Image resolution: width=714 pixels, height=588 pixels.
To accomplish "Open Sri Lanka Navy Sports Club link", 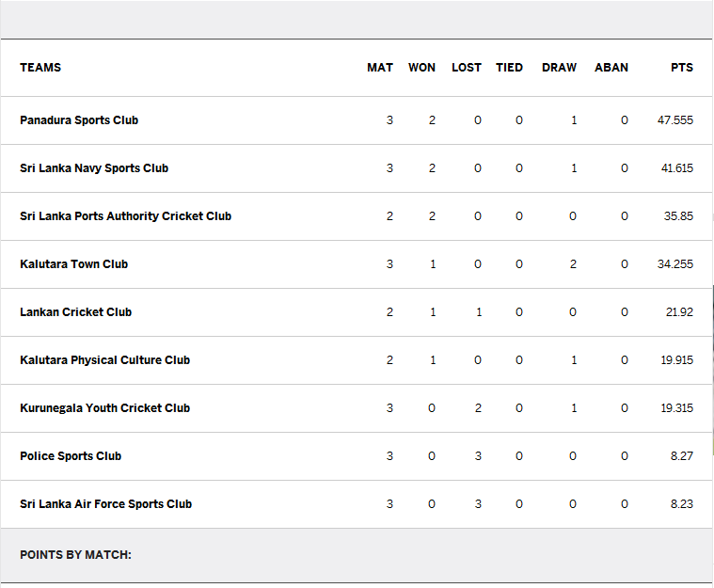I will (x=94, y=168).
